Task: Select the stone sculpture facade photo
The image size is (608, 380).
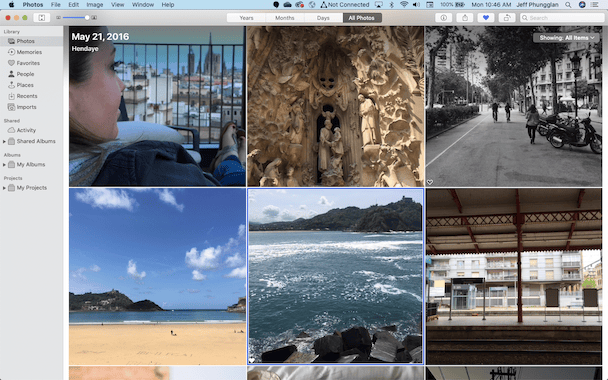Action: click(x=335, y=106)
